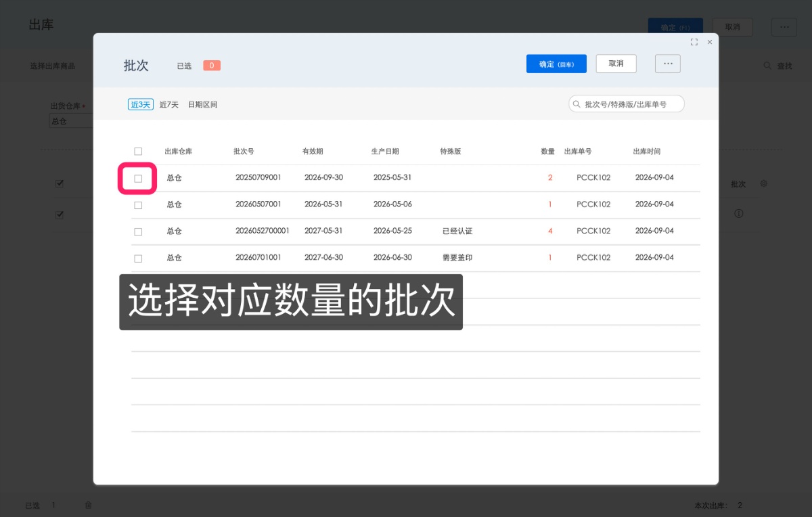
Task: Open the 出货仓库 总仓 dropdown in background
Action: click(71, 121)
